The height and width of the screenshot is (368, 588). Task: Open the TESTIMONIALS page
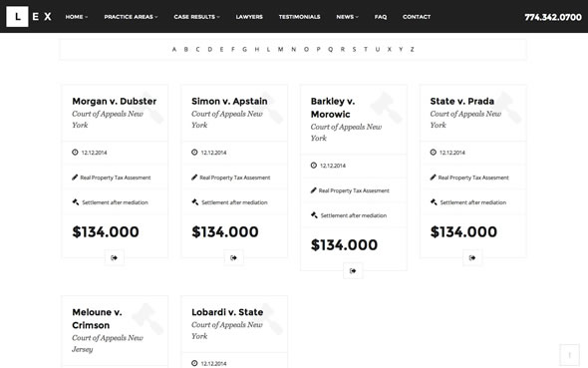[x=300, y=17]
